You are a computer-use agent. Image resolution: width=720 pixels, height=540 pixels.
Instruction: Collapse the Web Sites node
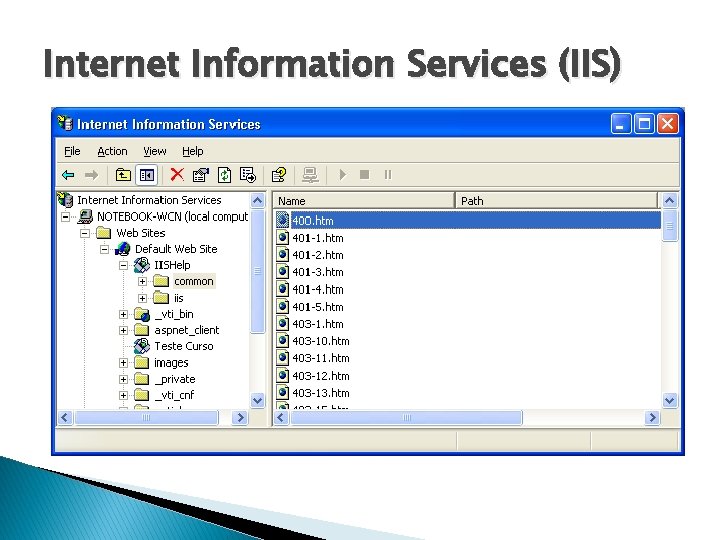(85, 233)
